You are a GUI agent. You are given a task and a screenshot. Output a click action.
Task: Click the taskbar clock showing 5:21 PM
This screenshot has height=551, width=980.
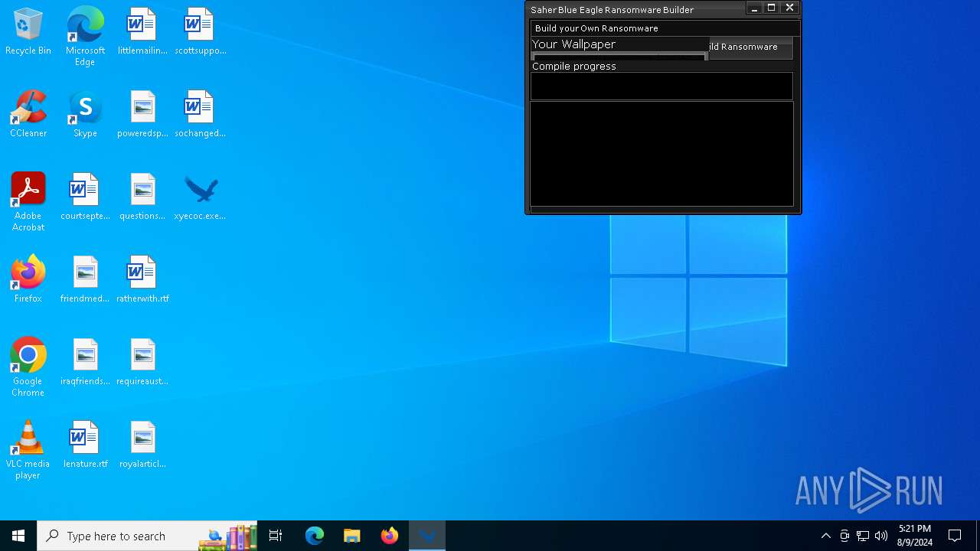pos(915,536)
